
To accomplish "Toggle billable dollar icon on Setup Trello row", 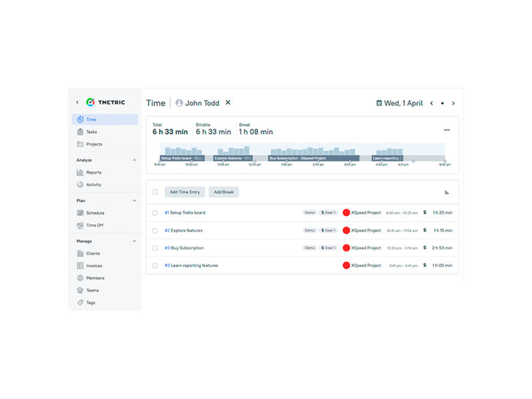I will (x=424, y=212).
